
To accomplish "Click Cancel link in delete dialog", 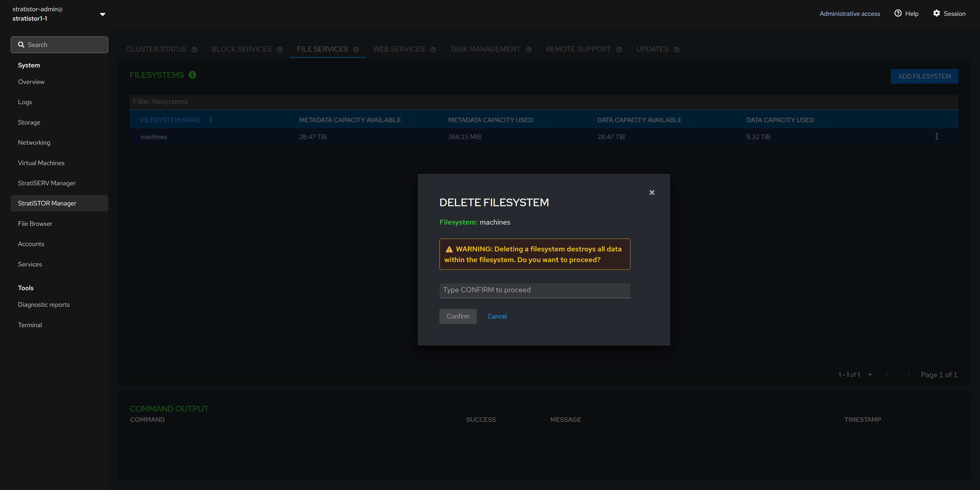I will 497,316.
